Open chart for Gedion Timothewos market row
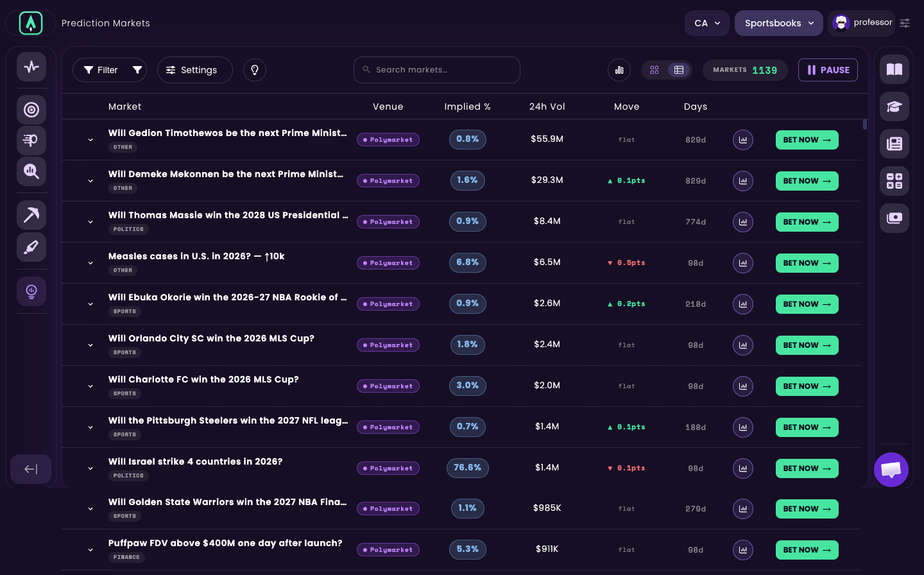 click(x=743, y=140)
